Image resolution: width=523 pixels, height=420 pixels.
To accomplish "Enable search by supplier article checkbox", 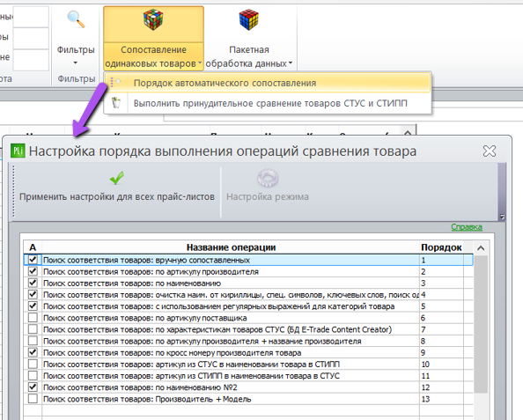I will [33, 318].
